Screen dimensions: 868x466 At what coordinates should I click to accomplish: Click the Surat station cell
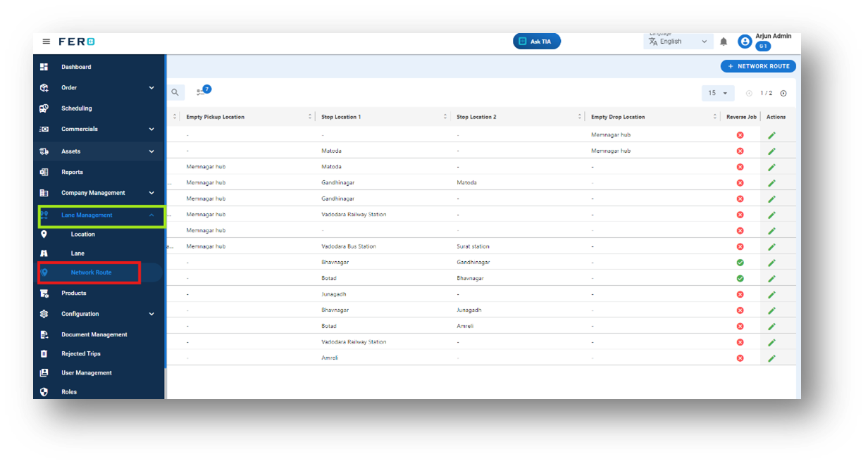coord(473,246)
